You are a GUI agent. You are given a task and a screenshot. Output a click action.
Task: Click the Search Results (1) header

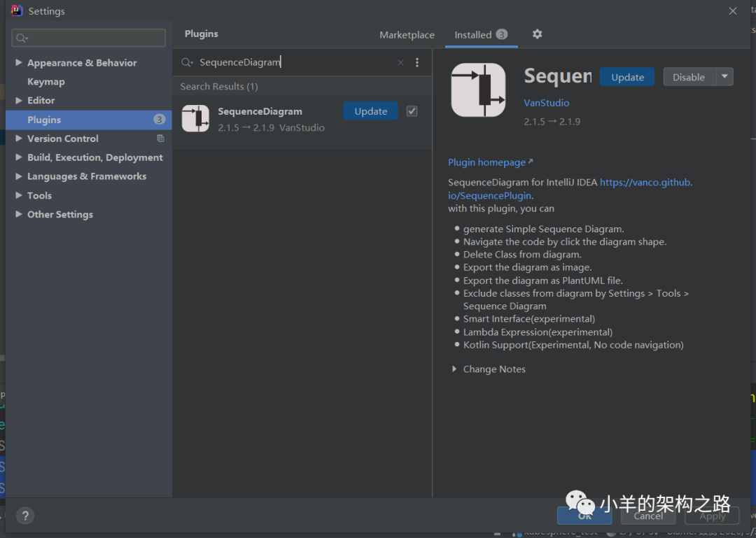(x=219, y=87)
